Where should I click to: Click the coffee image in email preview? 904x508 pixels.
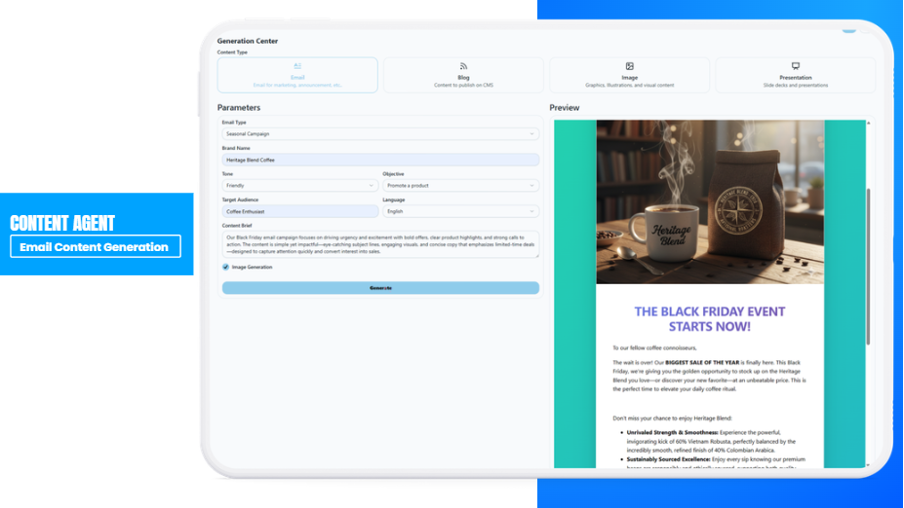click(x=710, y=202)
